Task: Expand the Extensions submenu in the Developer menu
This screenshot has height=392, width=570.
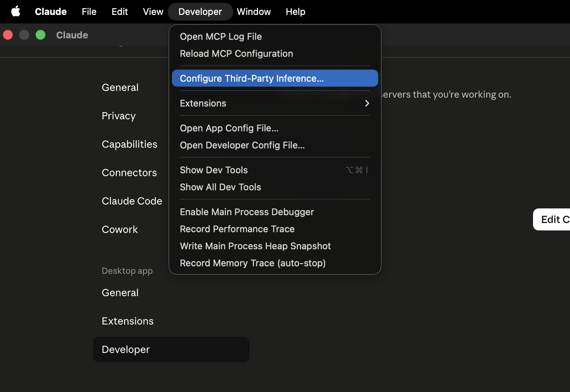Action: (275, 103)
